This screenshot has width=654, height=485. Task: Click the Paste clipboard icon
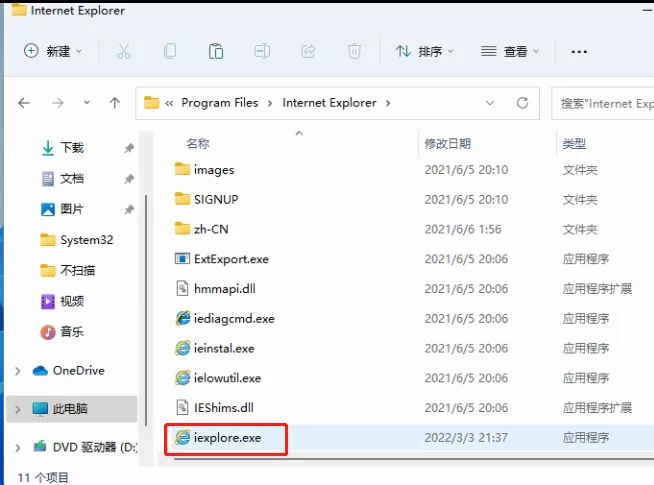tap(216, 51)
